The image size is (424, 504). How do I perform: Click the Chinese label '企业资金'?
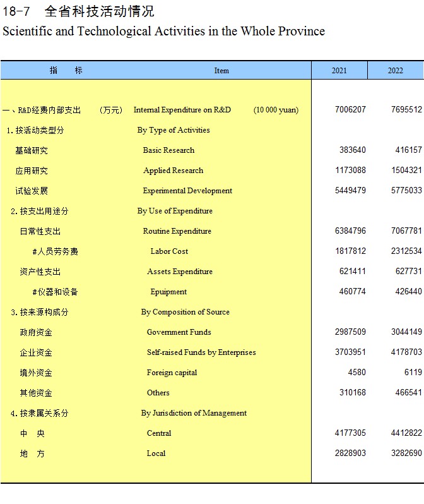pyautogui.click(x=36, y=352)
